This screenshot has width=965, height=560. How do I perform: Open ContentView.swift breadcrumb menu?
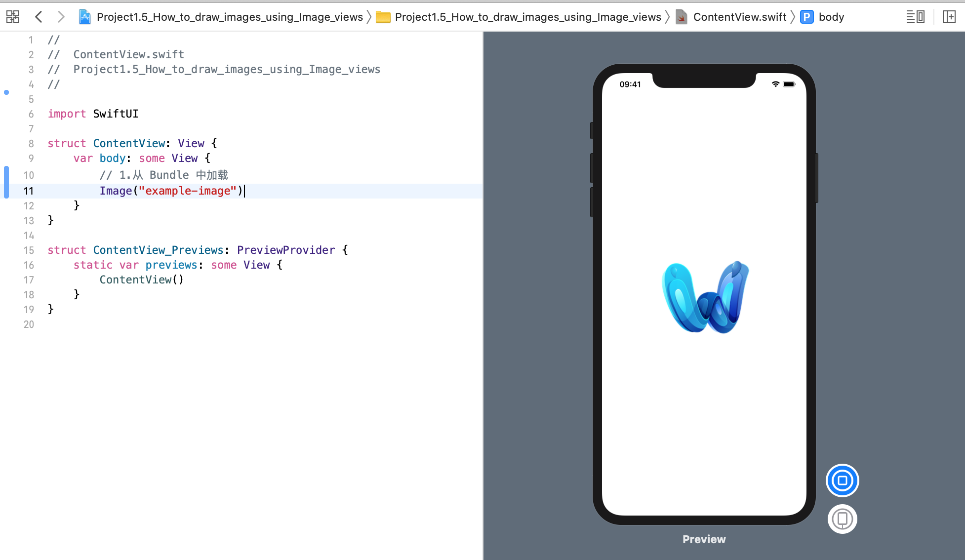740,17
